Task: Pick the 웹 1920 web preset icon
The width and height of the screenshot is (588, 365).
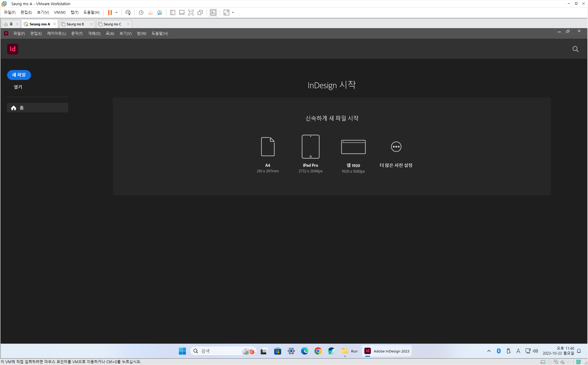Action: (353, 147)
